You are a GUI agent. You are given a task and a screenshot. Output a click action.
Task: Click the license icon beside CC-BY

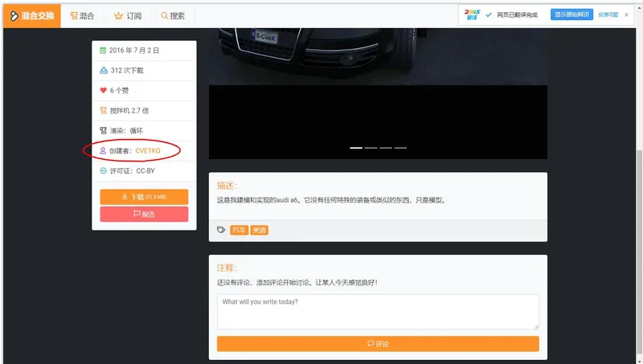pos(104,171)
